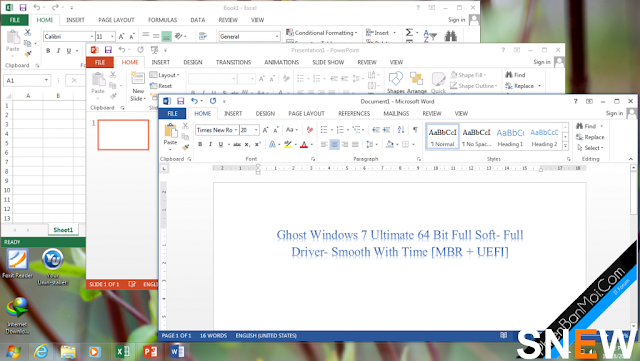Viewport: 640px width, 361px height.
Task: Toggle Subscript in Word's Font group
Action: point(247,144)
